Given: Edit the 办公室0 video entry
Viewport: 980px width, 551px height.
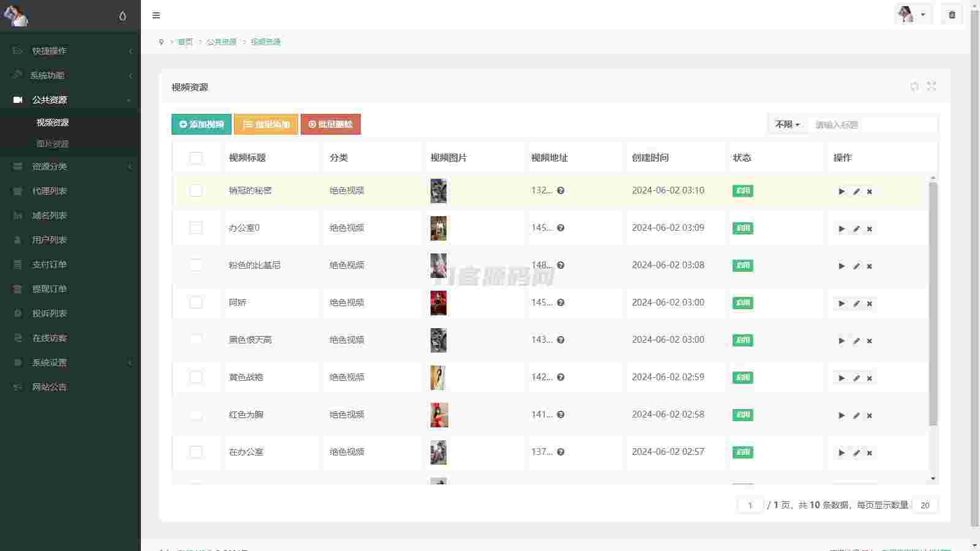Looking at the screenshot, I should tap(856, 229).
